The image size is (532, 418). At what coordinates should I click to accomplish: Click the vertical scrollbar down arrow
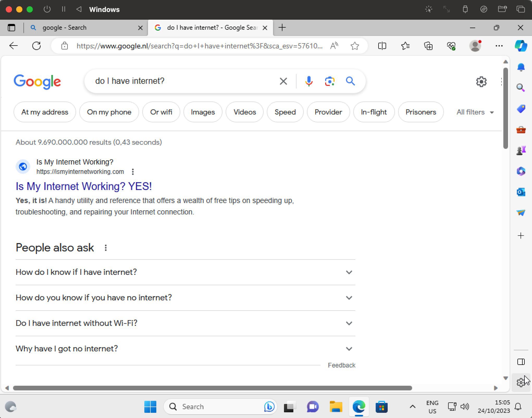pos(505,378)
